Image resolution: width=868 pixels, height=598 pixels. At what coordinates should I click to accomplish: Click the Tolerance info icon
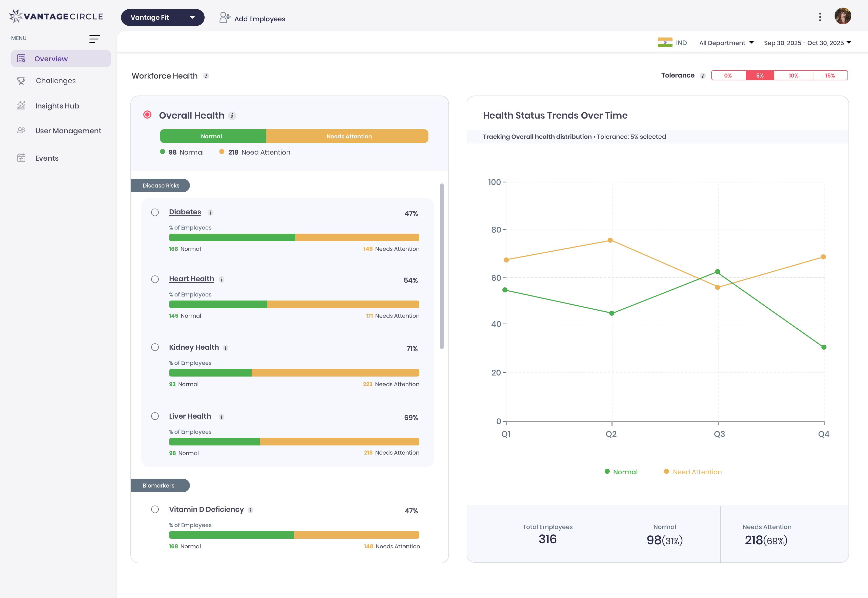click(703, 76)
